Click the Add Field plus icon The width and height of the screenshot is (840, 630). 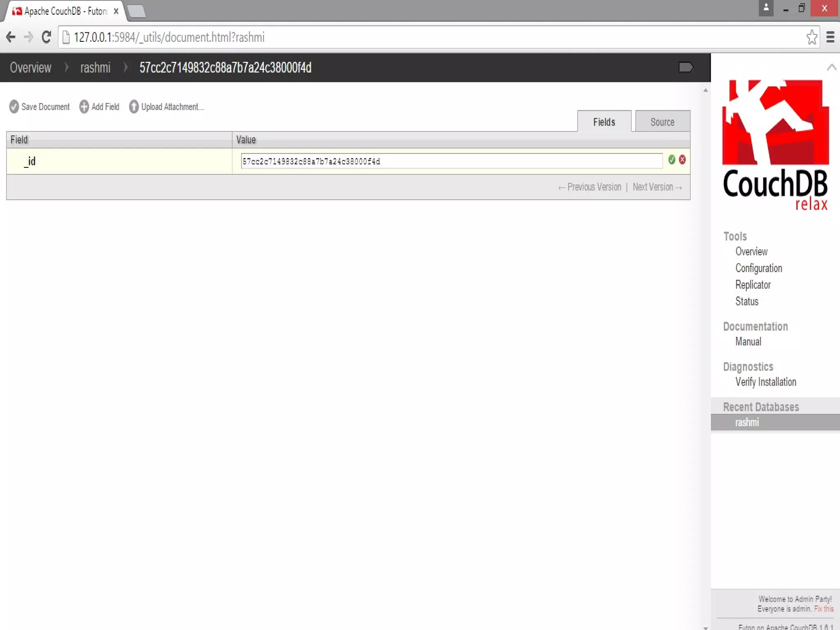coord(84,107)
